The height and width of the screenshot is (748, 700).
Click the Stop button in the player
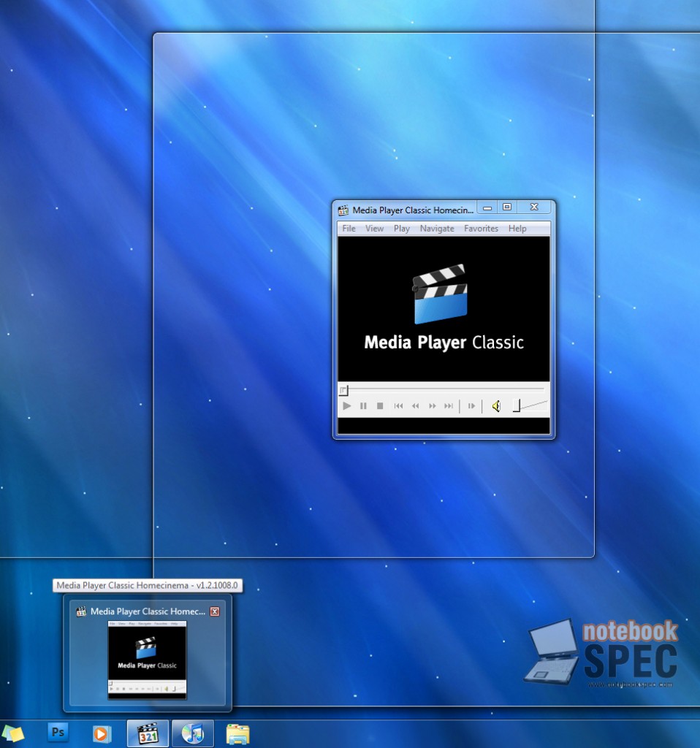tap(380, 406)
